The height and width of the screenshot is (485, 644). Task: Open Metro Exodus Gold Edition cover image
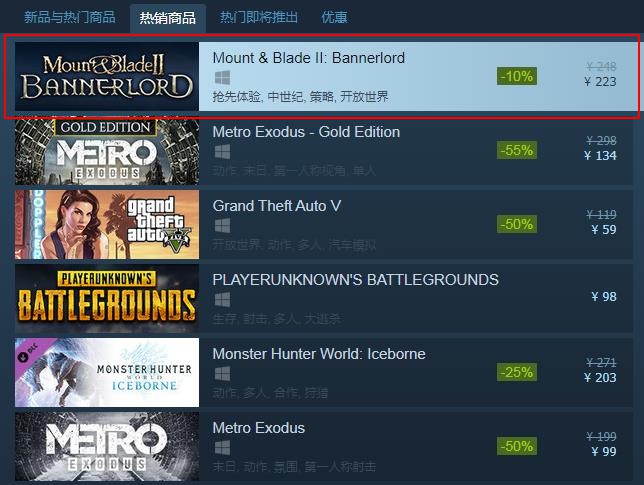107,151
